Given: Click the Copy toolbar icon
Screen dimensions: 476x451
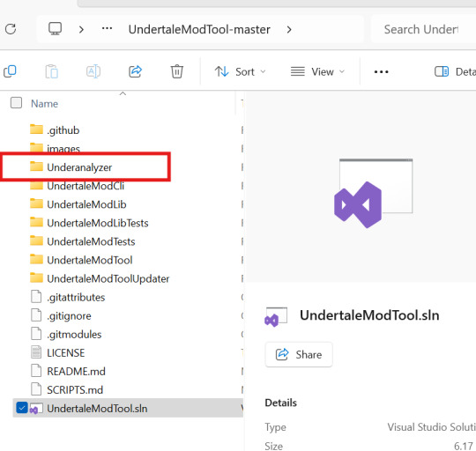Looking at the screenshot, I should tap(10, 71).
